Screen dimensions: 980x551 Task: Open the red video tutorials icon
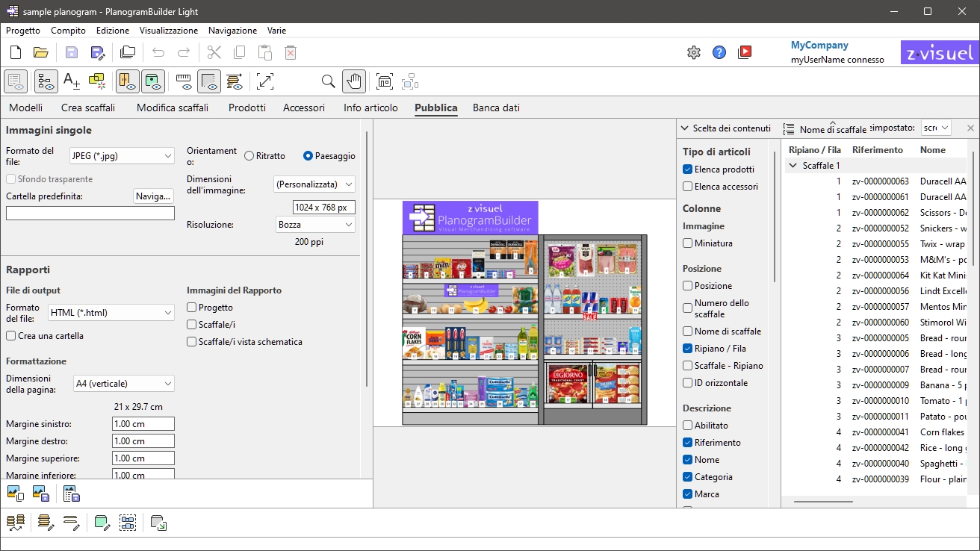pos(745,52)
